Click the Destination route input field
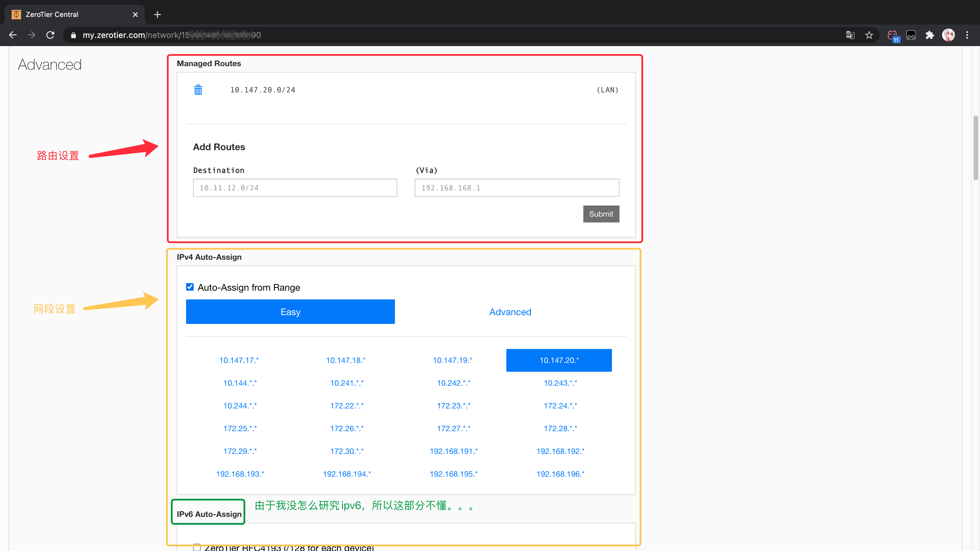 295,188
